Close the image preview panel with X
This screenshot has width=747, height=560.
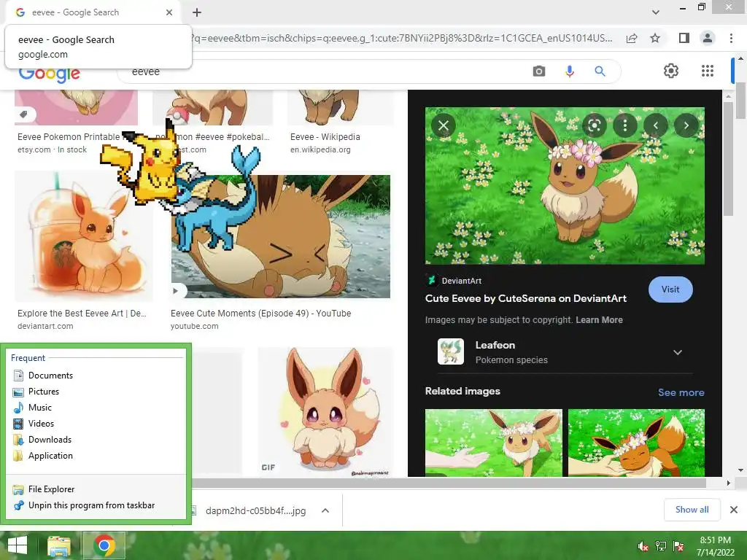tap(443, 125)
